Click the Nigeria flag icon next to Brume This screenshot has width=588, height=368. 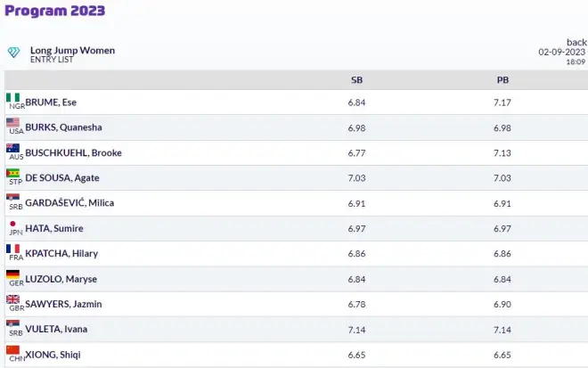coord(13,98)
